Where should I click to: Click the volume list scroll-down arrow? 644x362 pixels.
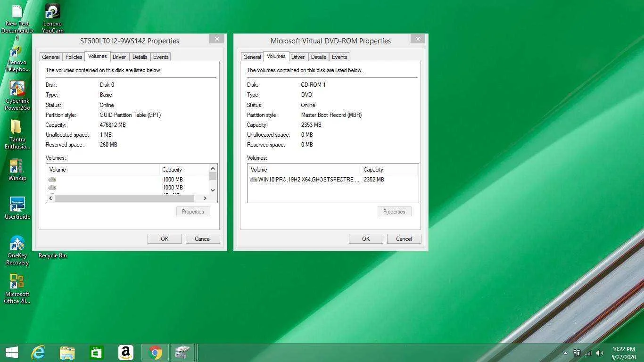click(213, 190)
